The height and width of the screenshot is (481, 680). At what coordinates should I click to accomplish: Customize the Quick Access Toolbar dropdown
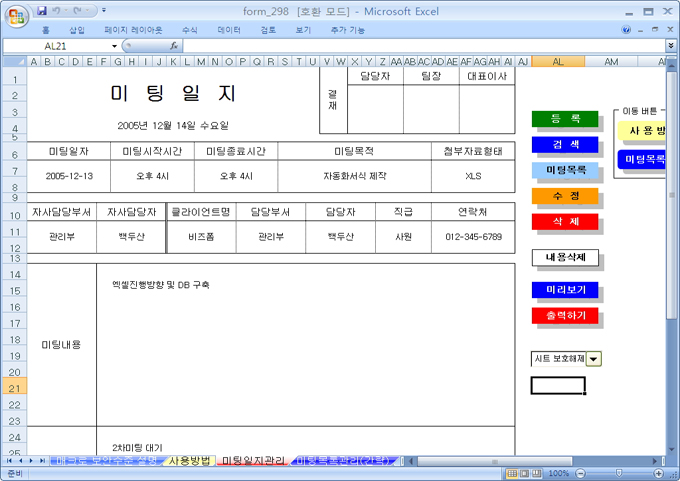[104, 11]
